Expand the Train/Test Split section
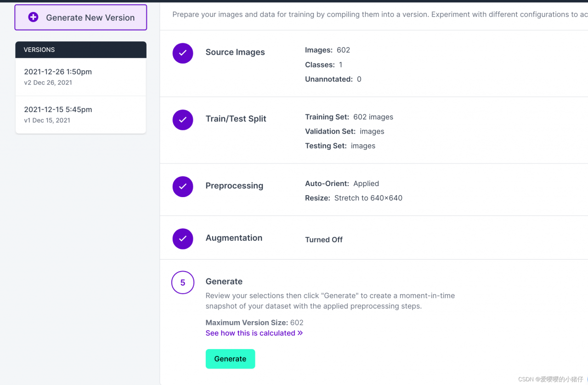The image size is (588, 385). (x=236, y=119)
